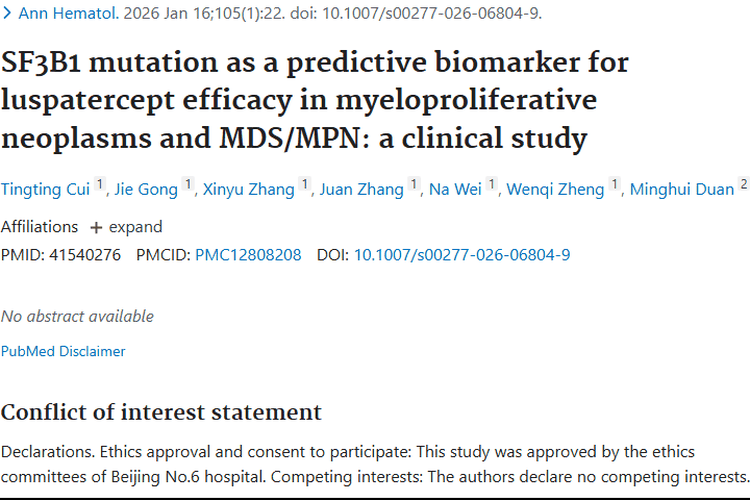This screenshot has width=750, height=500.
Task: Open the PMC12808208 full-text link
Action: (x=248, y=255)
